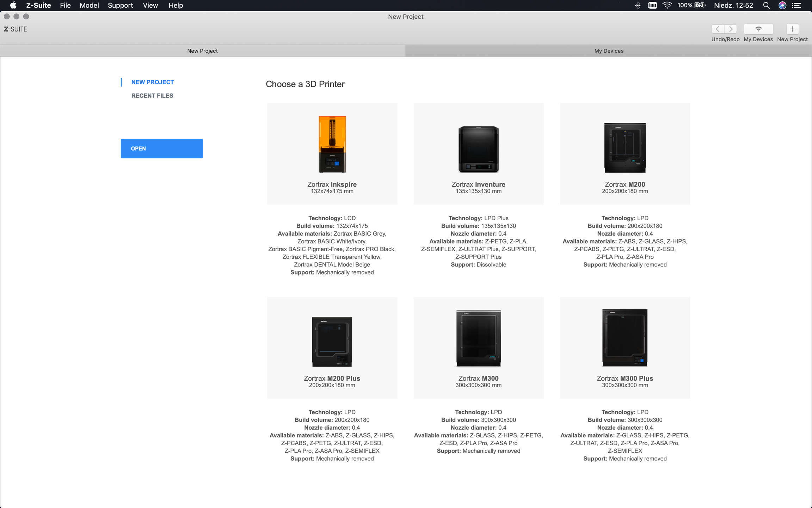The width and height of the screenshot is (812, 508).
Task: Open the Z-Suite application menu
Action: [38, 5]
